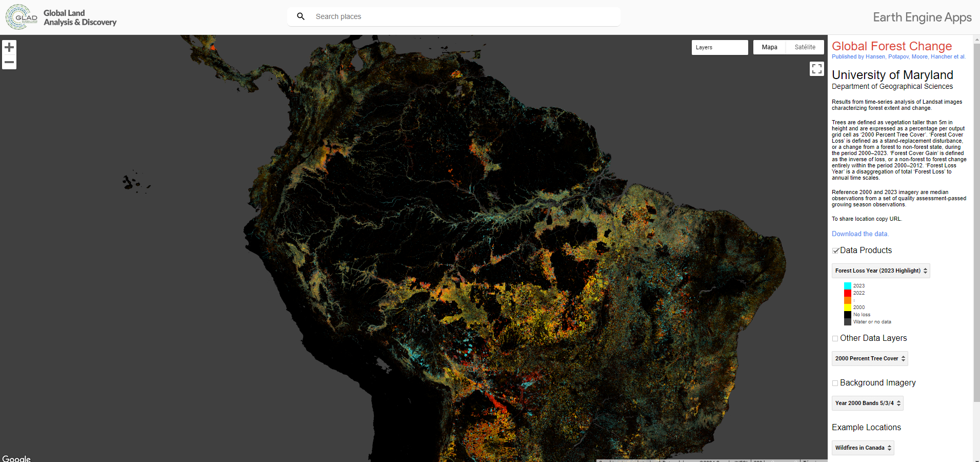Click 'To share location copy URL' text
Viewport: 980px width, 462px height.
[867, 219]
